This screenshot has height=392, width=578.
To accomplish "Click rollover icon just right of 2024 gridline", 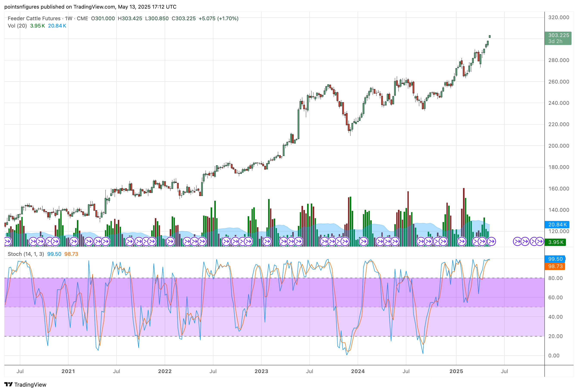I will (x=363, y=241).
